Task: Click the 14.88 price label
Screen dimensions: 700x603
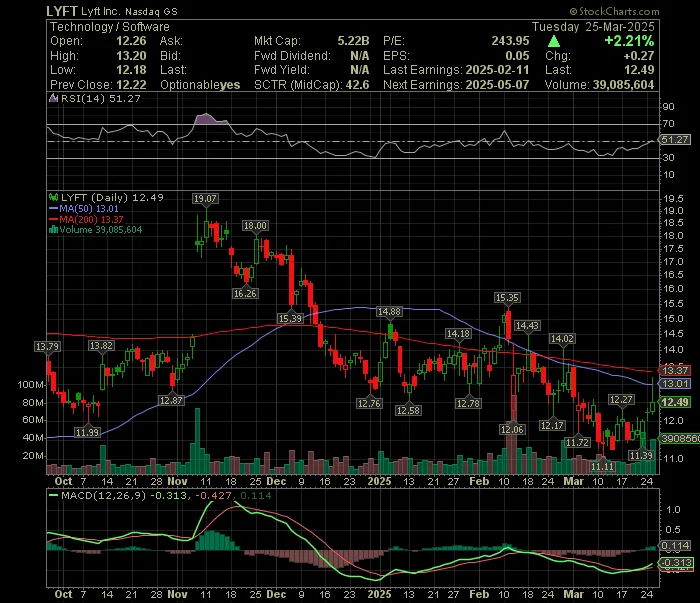Action: [x=389, y=312]
